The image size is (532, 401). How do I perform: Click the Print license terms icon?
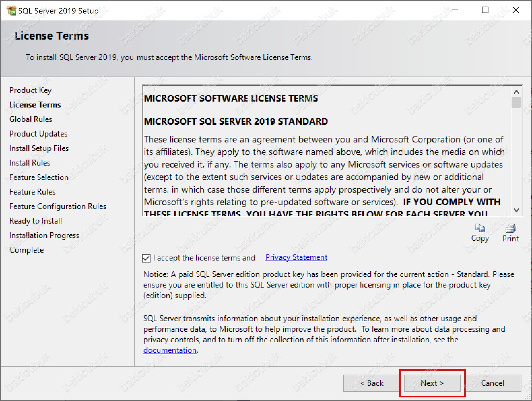[x=510, y=228]
